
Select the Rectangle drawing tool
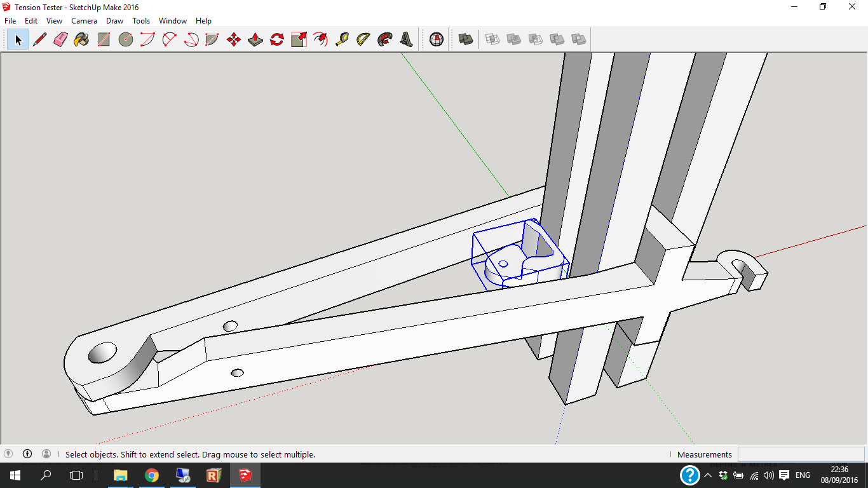point(104,39)
